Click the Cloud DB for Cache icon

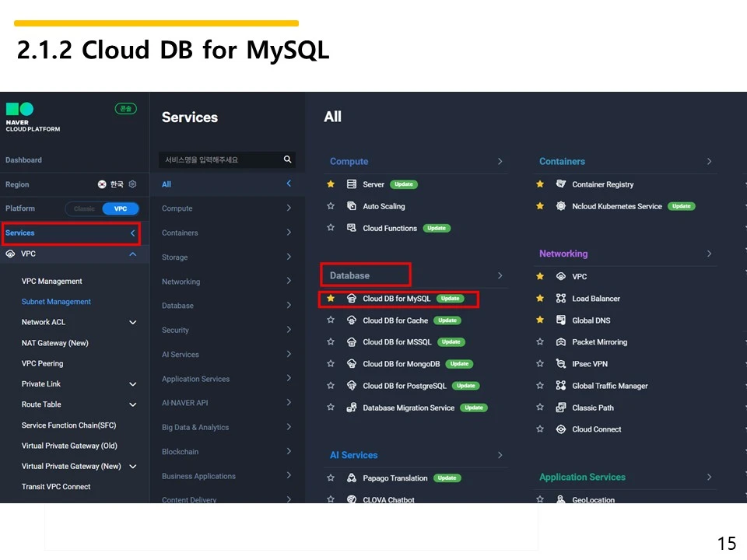352,320
